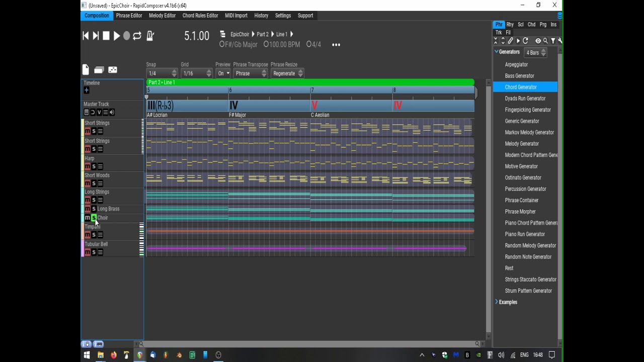Mute the Harp track
The image size is (644, 362).
point(88,166)
